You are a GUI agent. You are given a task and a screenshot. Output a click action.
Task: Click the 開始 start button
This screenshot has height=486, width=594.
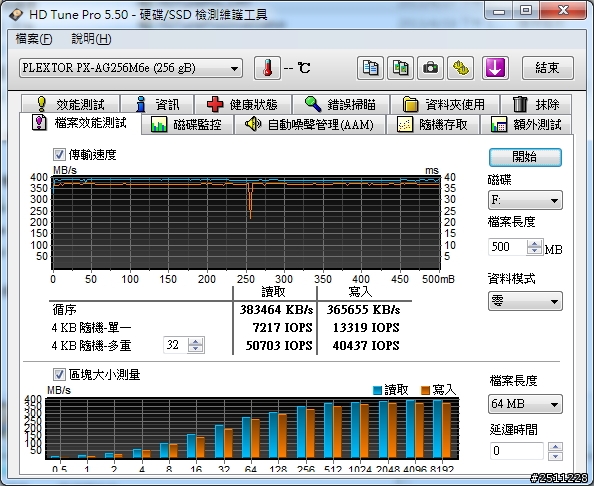tap(525, 157)
